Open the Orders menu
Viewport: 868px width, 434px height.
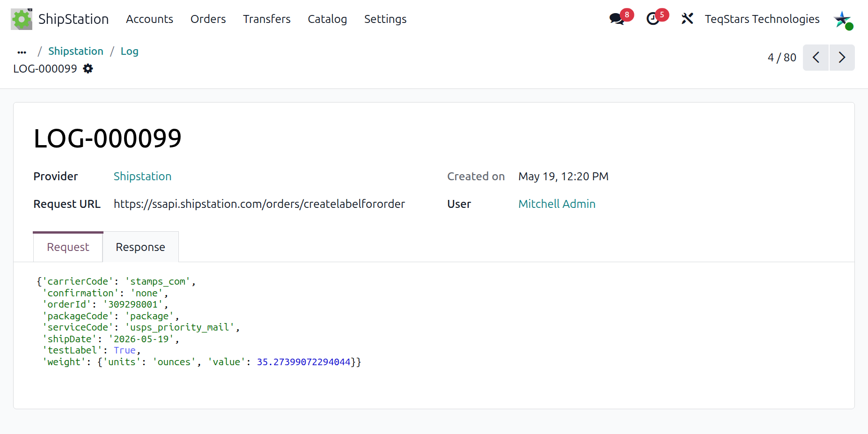point(208,19)
